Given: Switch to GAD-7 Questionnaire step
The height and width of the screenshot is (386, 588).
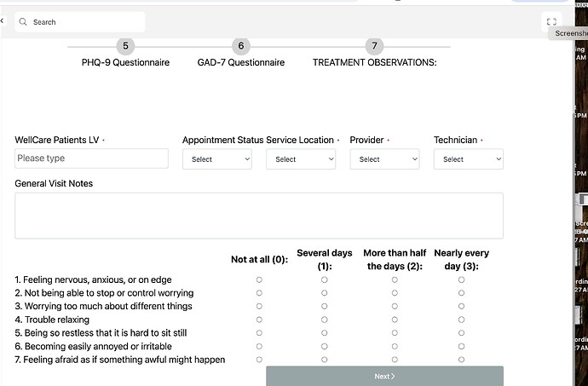Looking at the screenshot, I should click(241, 62).
